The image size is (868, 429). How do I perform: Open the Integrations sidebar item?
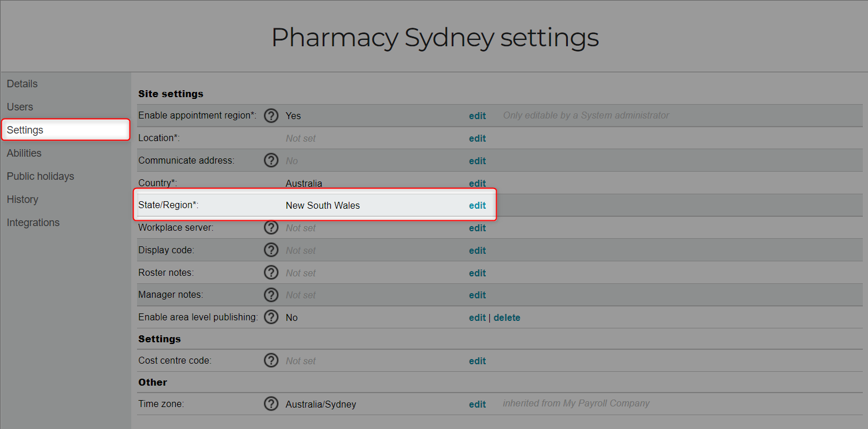33,223
